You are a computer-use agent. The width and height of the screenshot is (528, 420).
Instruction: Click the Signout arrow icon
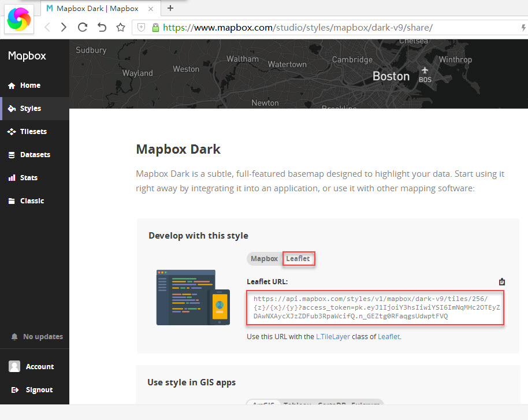click(15, 390)
